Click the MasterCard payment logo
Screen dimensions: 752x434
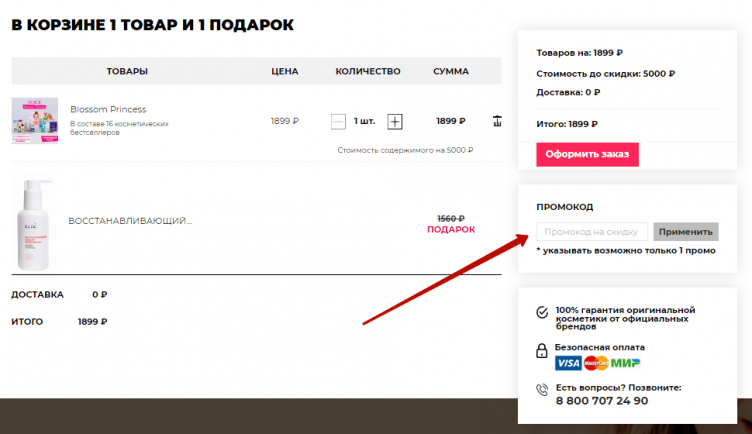tap(596, 363)
